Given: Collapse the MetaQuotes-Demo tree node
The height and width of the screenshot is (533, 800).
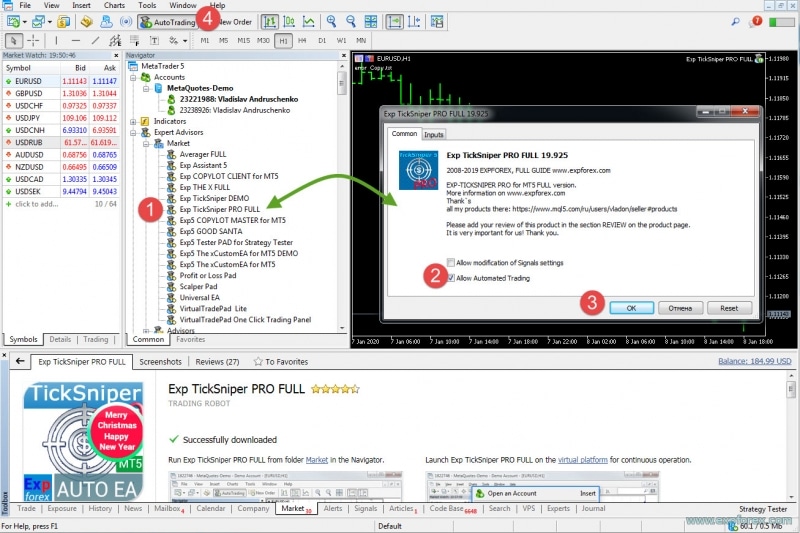Looking at the screenshot, I should (146, 88).
